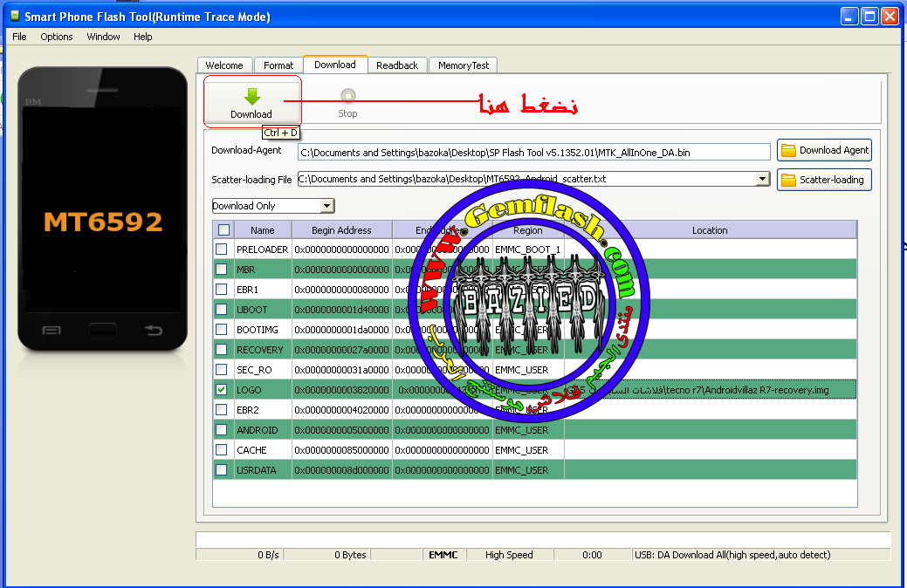
Task: Switch to the Welcome tab
Action: coord(224,65)
